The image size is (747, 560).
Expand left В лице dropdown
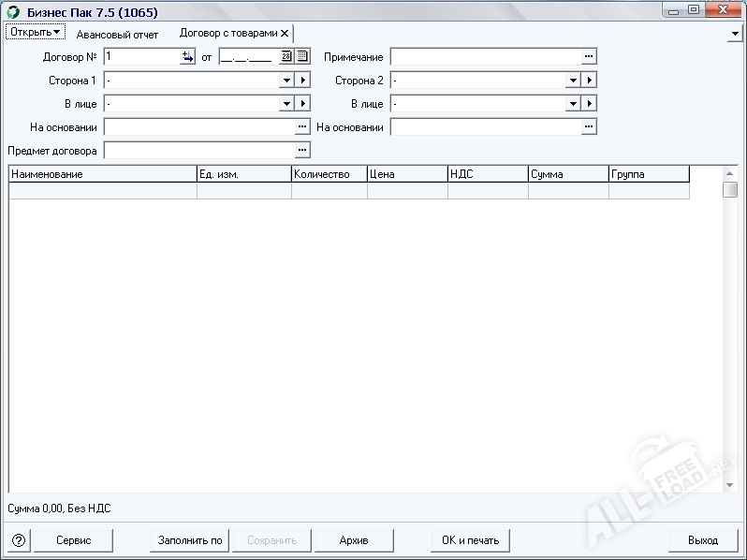pyautogui.click(x=286, y=104)
